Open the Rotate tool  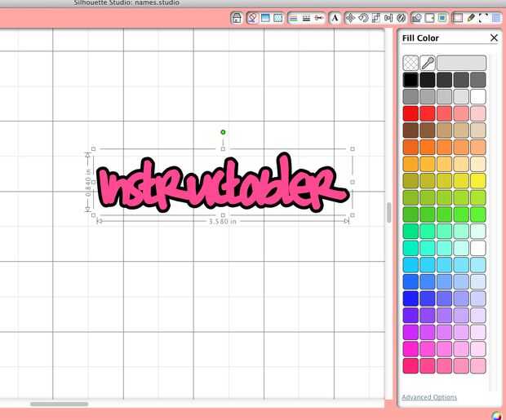point(363,18)
